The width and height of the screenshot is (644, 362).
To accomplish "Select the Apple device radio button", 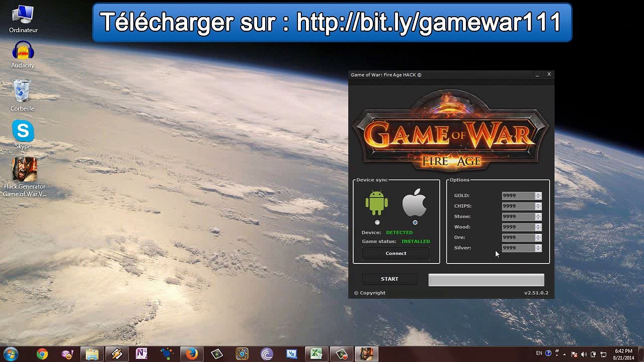I will [415, 222].
